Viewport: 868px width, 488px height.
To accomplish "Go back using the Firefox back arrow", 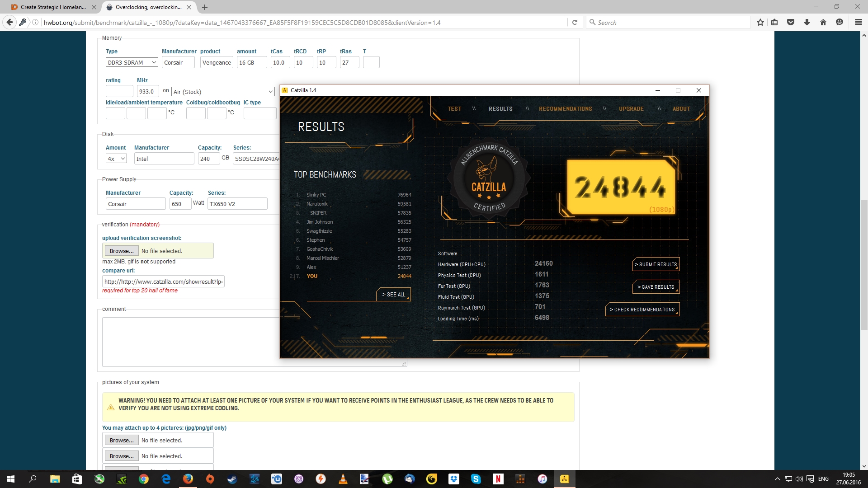I will 9,22.
